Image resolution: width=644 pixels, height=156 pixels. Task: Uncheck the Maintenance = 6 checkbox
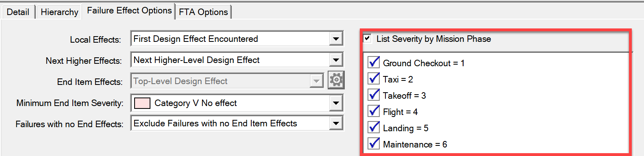click(374, 144)
